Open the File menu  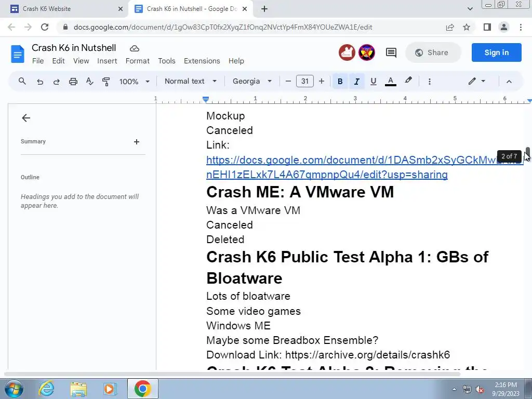pyautogui.click(x=38, y=61)
